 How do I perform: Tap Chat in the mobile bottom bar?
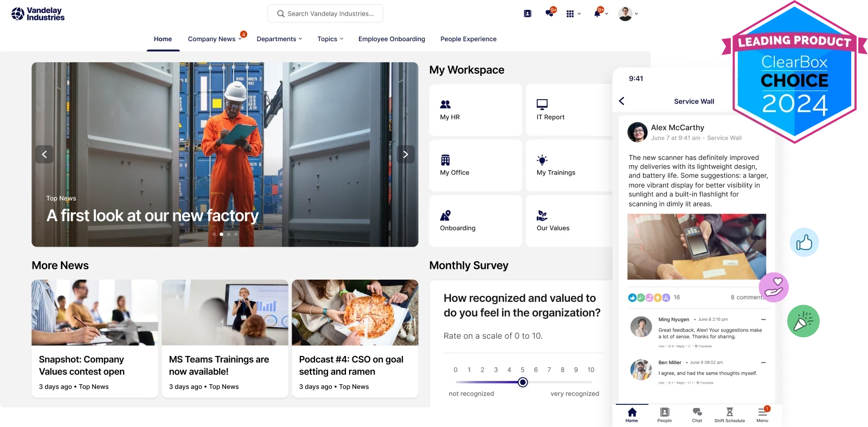point(697,415)
